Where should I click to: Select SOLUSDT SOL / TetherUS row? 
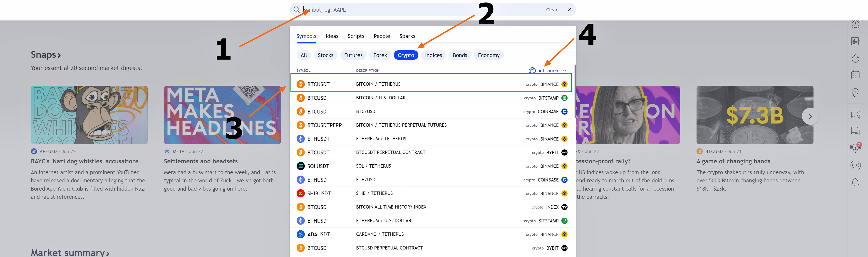pyautogui.click(x=432, y=166)
